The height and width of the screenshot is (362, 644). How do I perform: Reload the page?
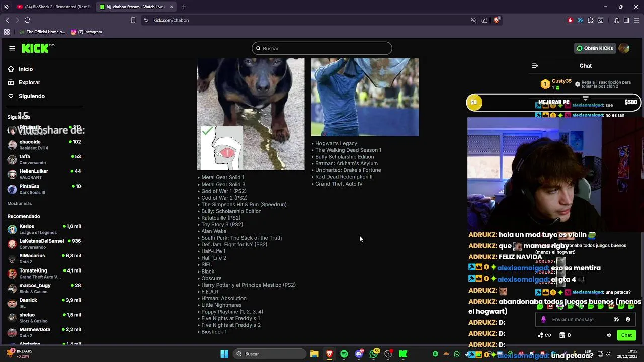click(x=27, y=20)
